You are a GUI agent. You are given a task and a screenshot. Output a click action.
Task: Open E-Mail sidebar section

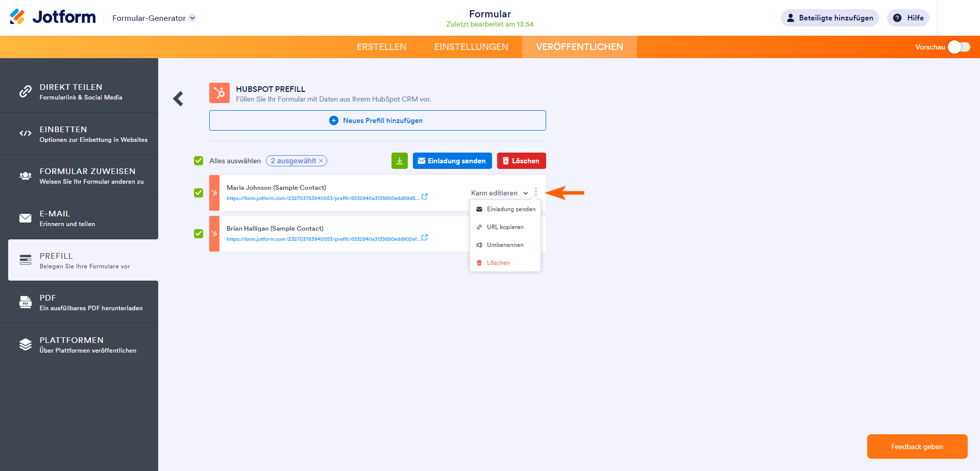click(x=79, y=218)
